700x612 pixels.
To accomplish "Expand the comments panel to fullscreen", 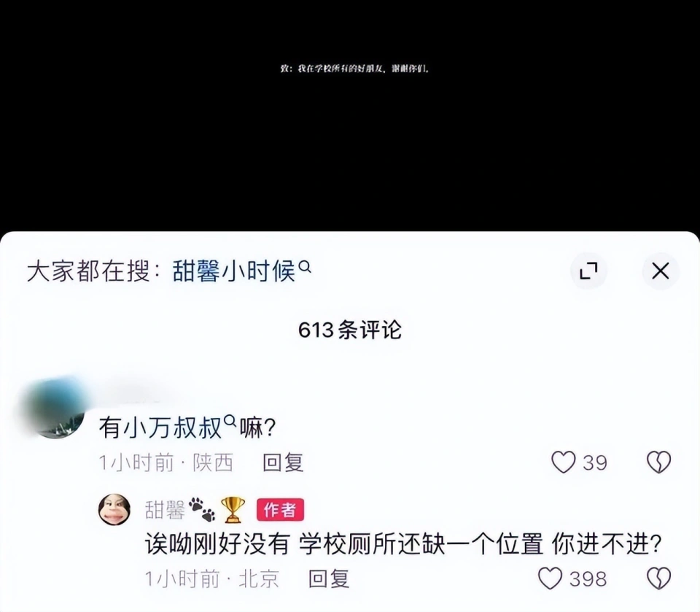I will click(x=588, y=271).
